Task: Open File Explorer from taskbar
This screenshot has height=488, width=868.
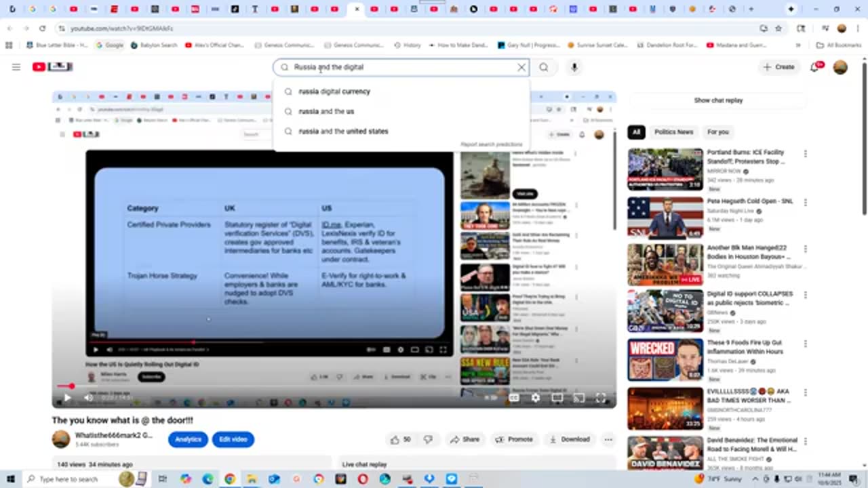Action: [252, 479]
